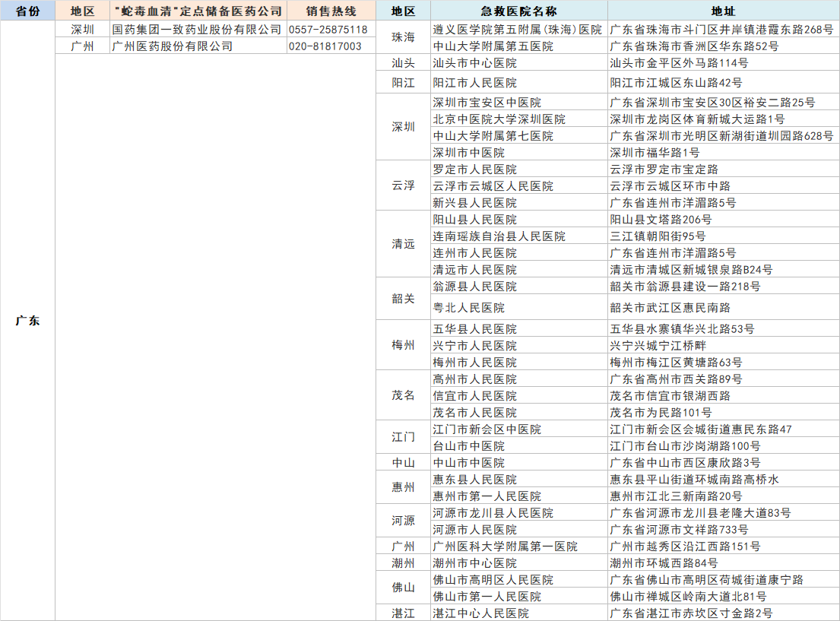Screen dimensions: 840x621
Task: Select the 急救医院名称 column header
Action: [518, 11]
